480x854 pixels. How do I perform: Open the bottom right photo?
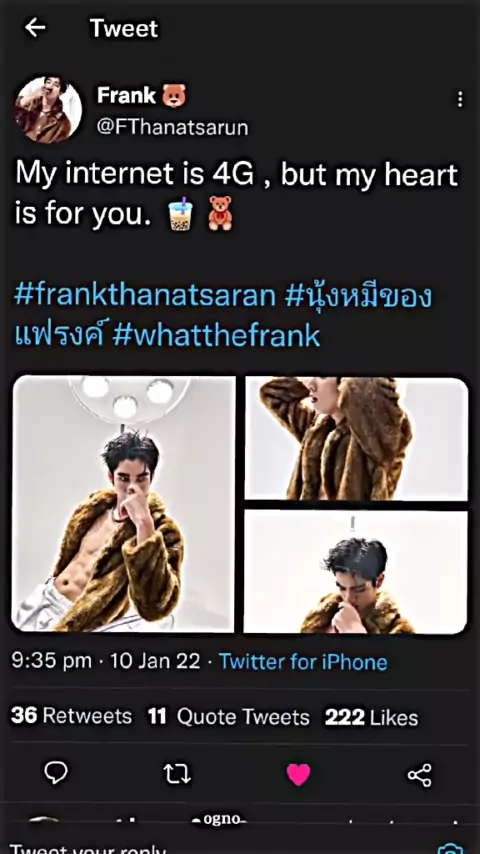355,571
